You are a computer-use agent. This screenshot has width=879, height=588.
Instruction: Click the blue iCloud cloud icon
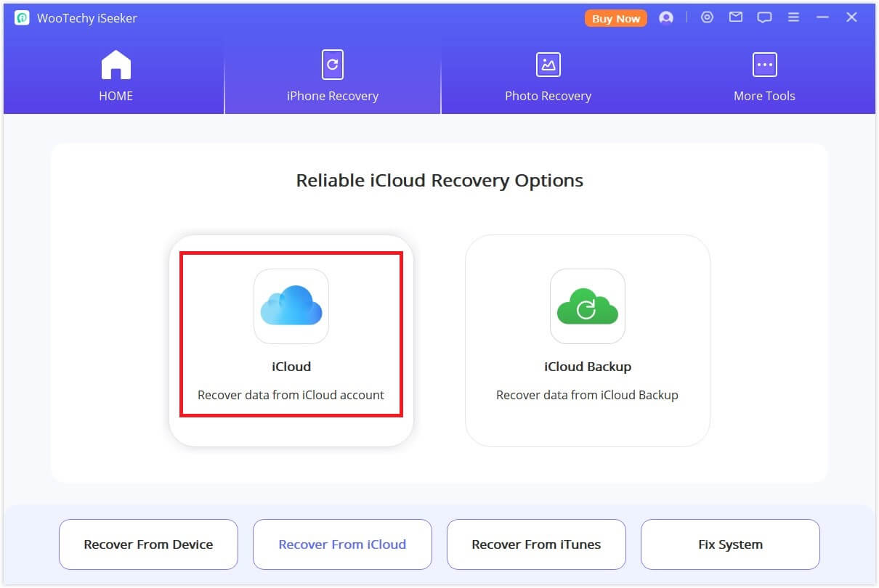coord(291,306)
